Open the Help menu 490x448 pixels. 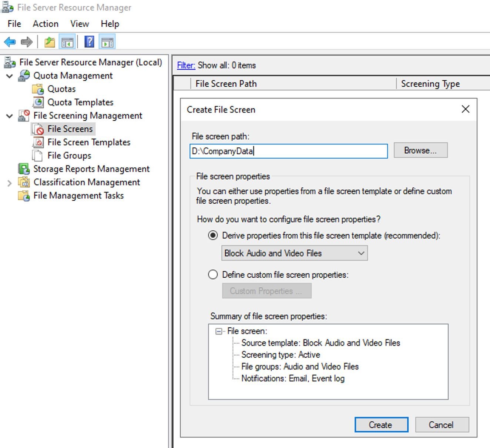pyautogui.click(x=110, y=24)
